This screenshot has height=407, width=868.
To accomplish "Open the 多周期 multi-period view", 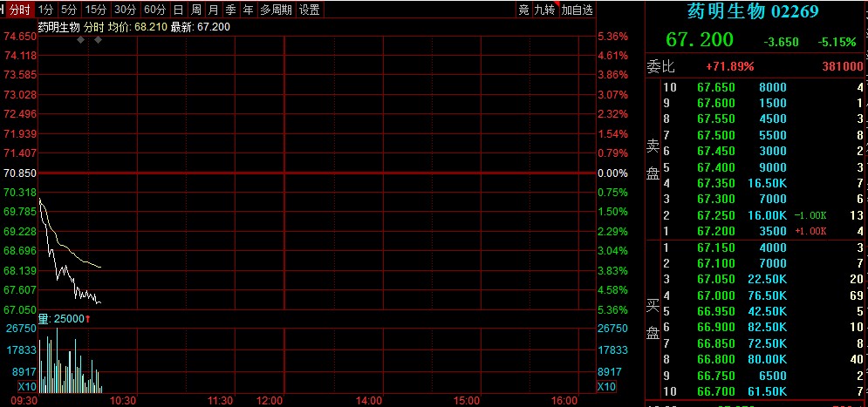I will click(x=277, y=10).
